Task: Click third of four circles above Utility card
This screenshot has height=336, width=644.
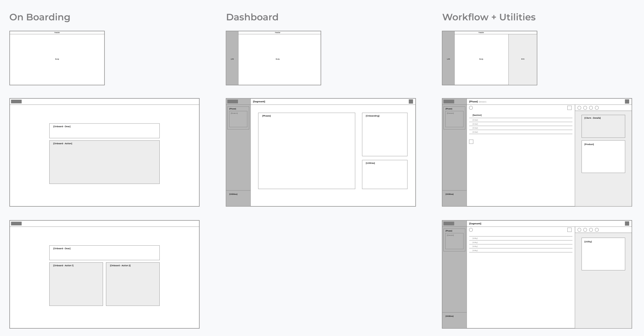Action: coord(591,230)
